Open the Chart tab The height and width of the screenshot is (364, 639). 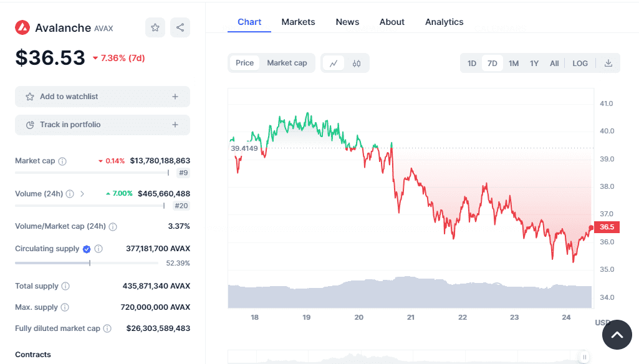pyautogui.click(x=249, y=22)
